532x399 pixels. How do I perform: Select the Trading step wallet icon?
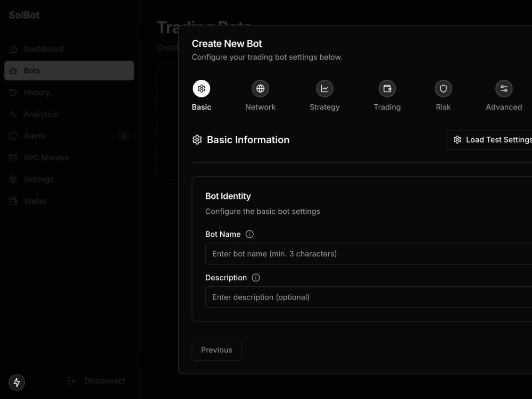coord(387,88)
